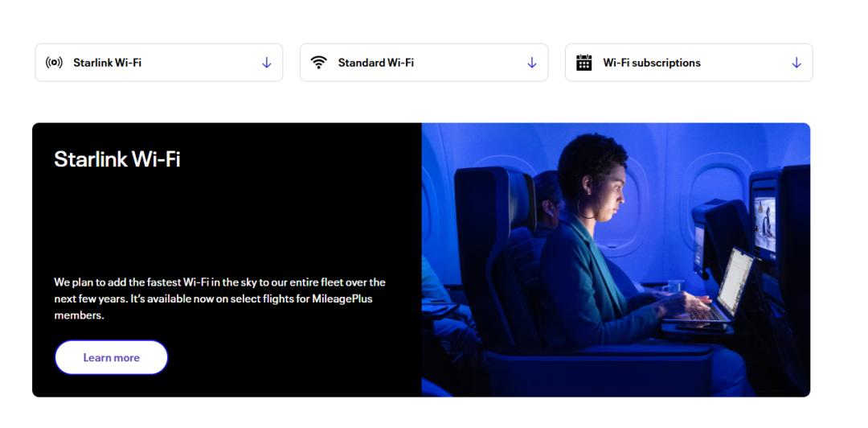Click the cup on the tray table
Viewport: 868px width, 428px height.
(676, 286)
